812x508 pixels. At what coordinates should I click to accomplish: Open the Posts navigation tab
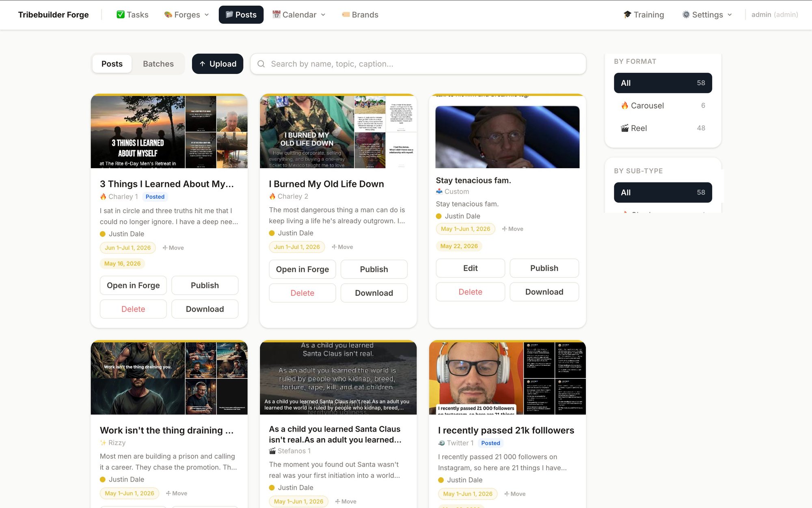[241, 15]
